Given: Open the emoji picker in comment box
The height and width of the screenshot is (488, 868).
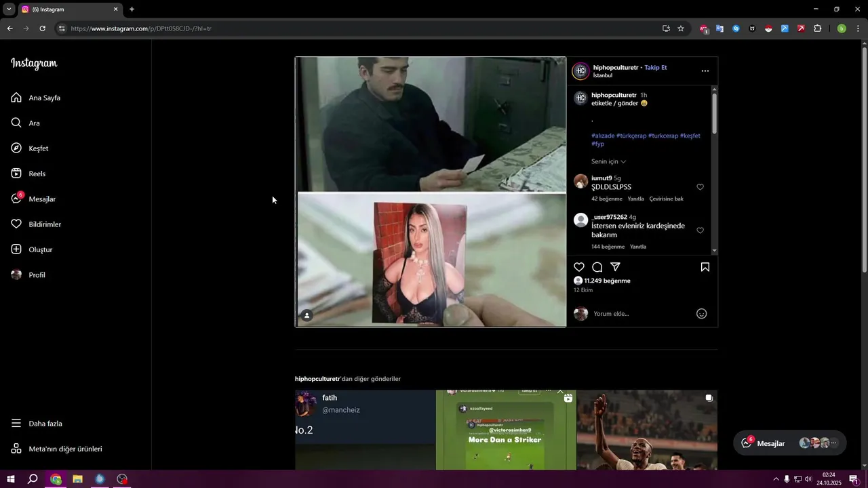Looking at the screenshot, I should tap(702, 314).
